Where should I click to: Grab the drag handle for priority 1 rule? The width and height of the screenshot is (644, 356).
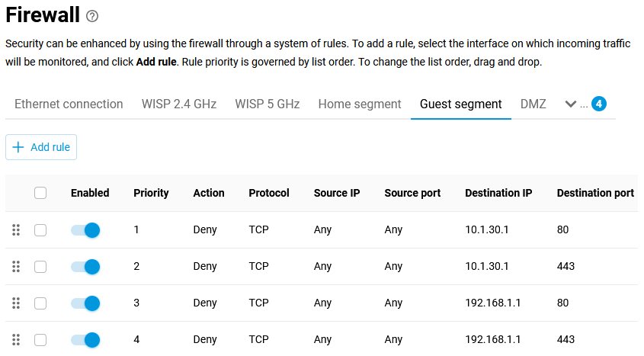tap(16, 229)
